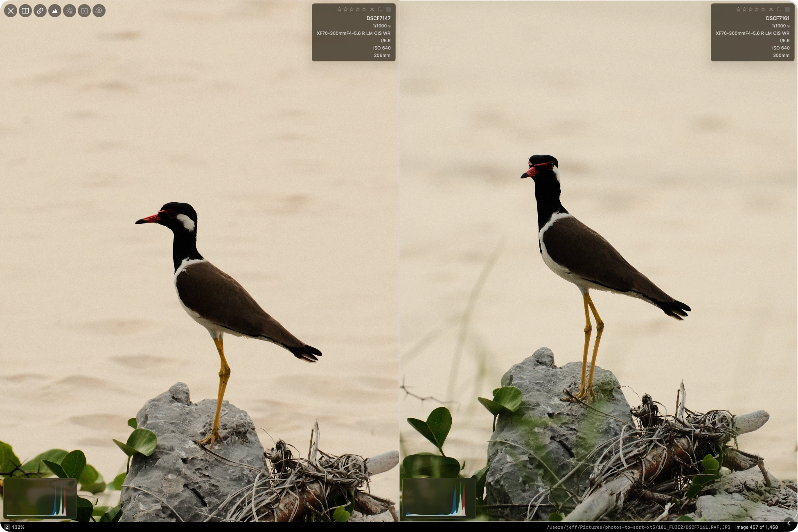Screen dimensions: 798x532
Task: Toggle the focus point frame icon
Action: click(84, 11)
